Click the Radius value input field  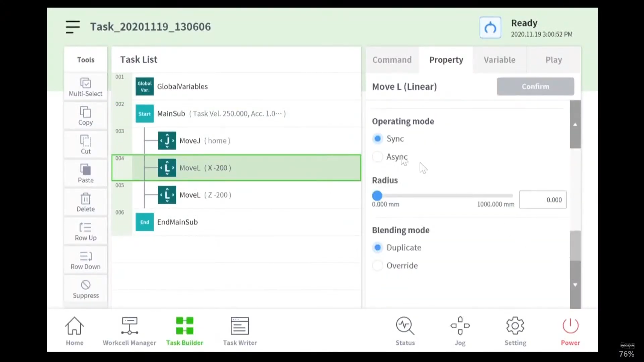coord(543,200)
